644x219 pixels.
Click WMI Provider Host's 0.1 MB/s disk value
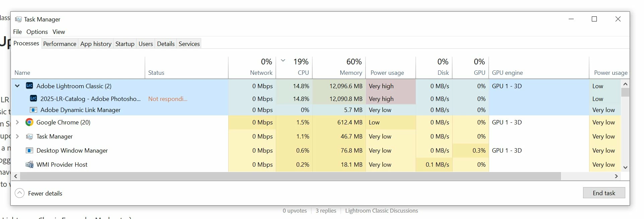[437, 164]
